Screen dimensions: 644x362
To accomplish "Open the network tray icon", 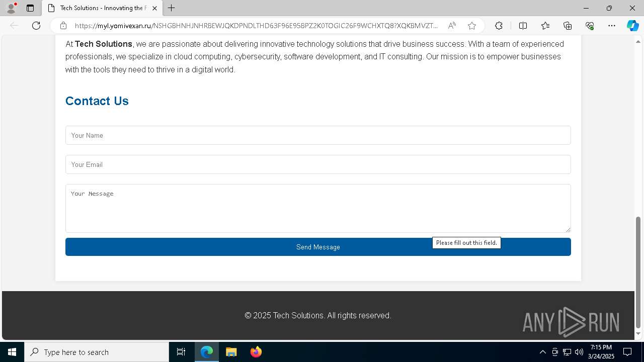I will [x=567, y=352].
